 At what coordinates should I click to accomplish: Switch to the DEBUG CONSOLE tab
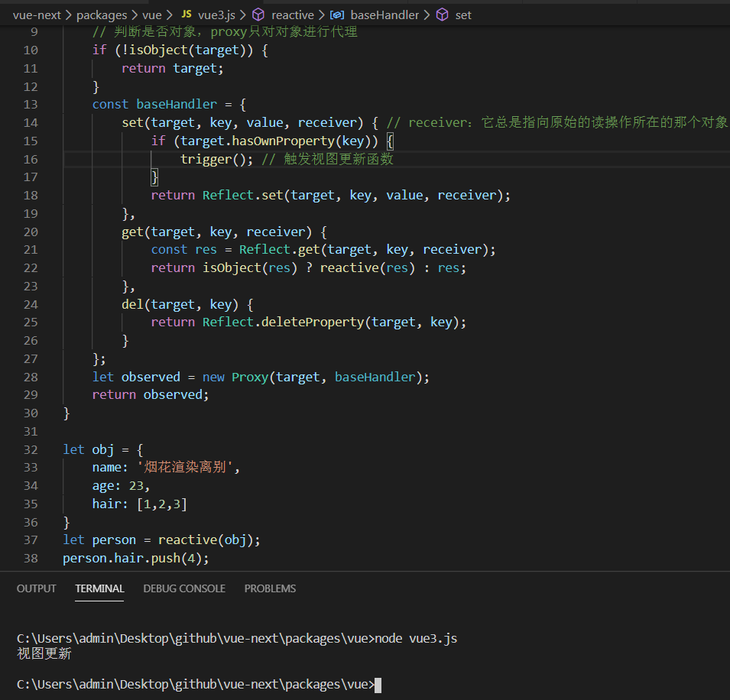(x=184, y=588)
